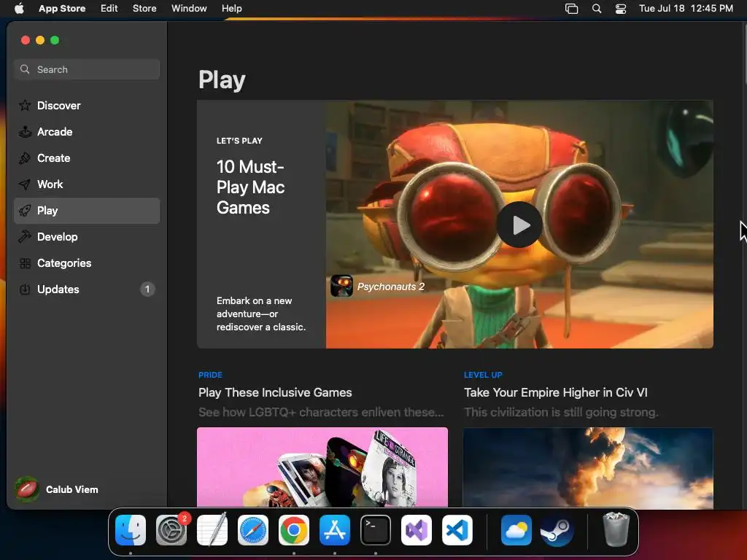
Task: Click Calub Viem account name
Action: pyautogui.click(x=72, y=489)
